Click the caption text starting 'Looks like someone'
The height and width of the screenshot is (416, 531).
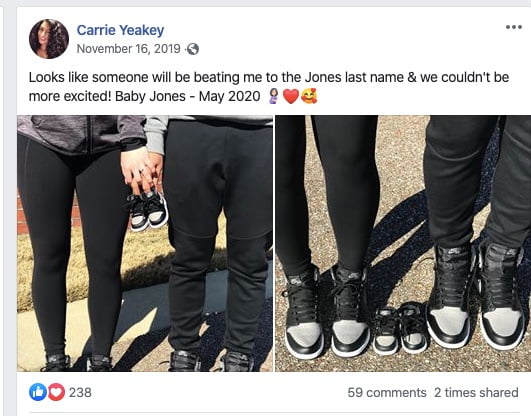coord(269,87)
